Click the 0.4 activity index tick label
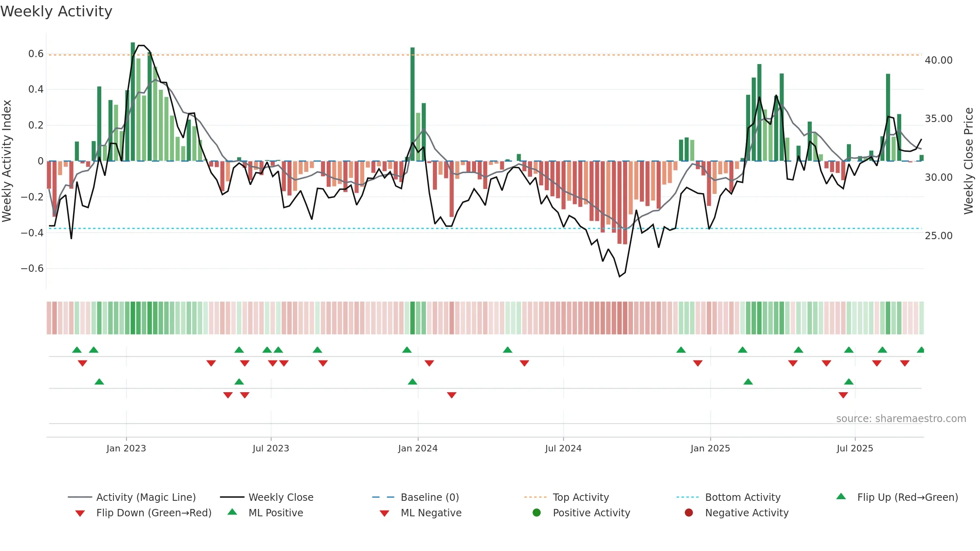The height and width of the screenshot is (551, 980). [36, 89]
